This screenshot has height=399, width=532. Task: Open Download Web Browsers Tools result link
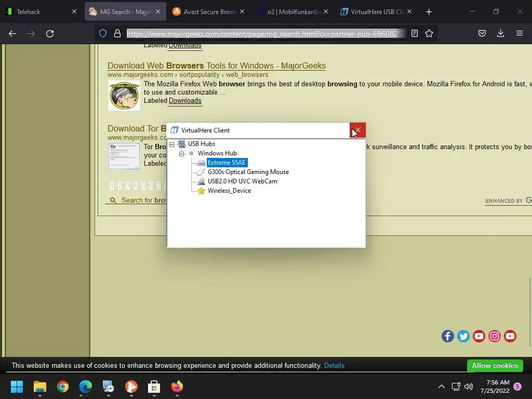pos(217,66)
